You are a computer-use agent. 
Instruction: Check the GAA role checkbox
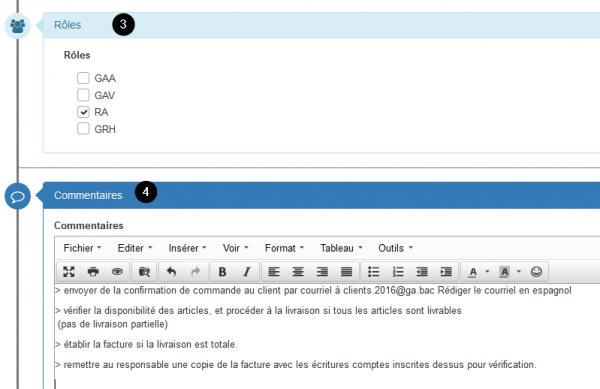[83, 78]
